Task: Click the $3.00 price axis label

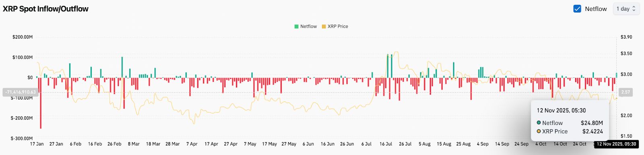Action: pyautogui.click(x=626, y=74)
